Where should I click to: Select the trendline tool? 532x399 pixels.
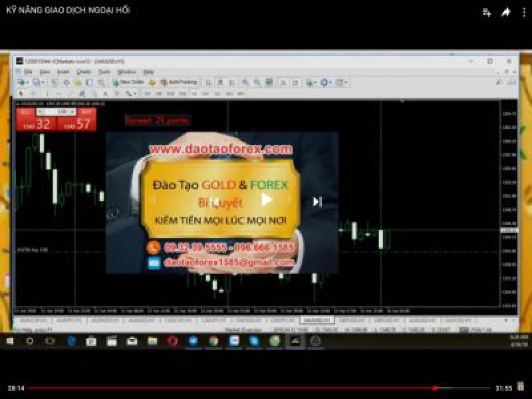[x=70, y=93]
